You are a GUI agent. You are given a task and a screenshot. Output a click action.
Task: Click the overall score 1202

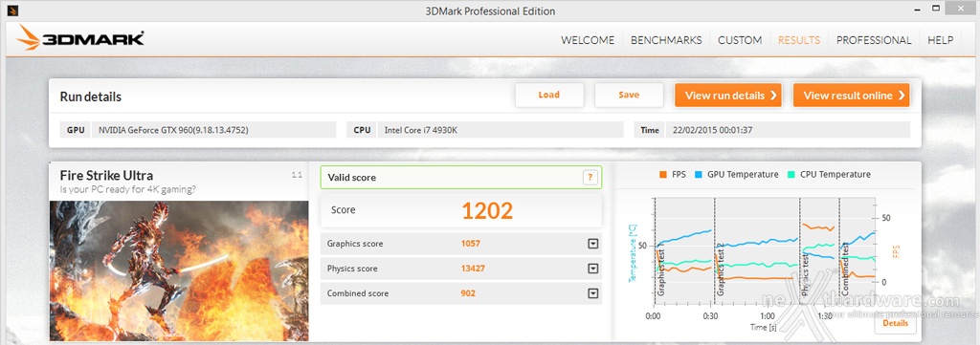[487, 211]
